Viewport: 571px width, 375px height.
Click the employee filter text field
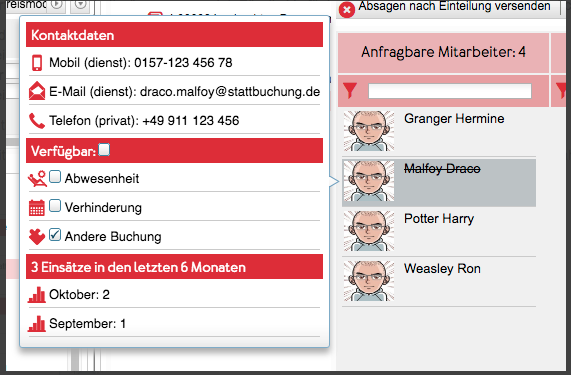[450, 91]
